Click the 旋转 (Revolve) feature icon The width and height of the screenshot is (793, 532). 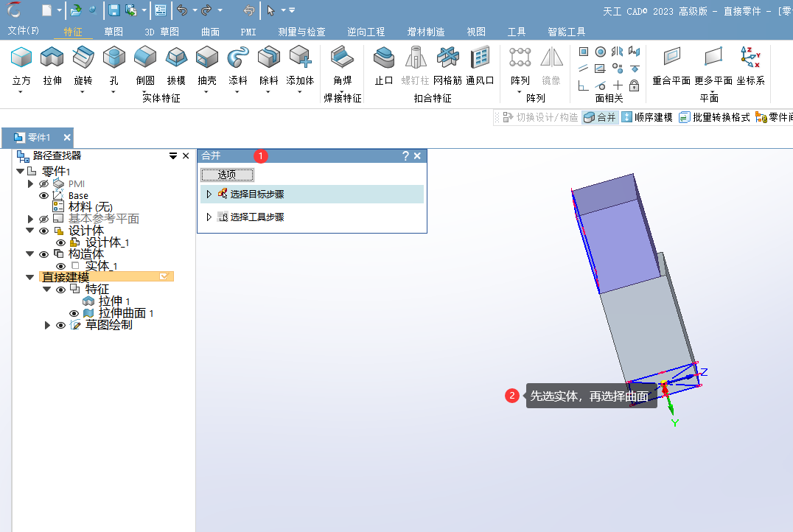(x=83, y=57)
